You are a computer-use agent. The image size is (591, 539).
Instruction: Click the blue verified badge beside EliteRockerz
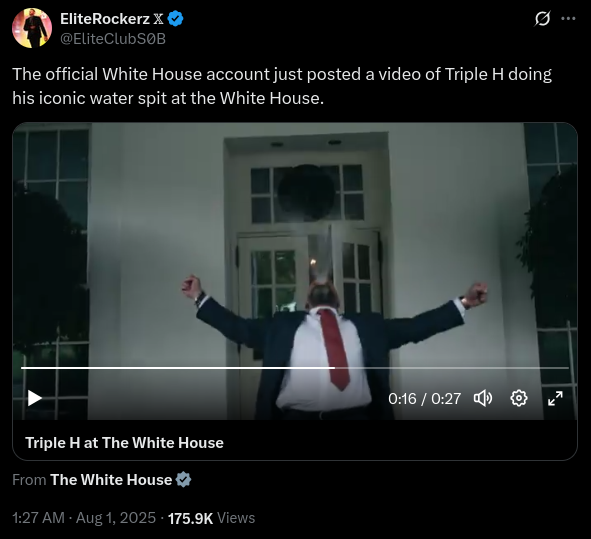(x=175, y=18)
